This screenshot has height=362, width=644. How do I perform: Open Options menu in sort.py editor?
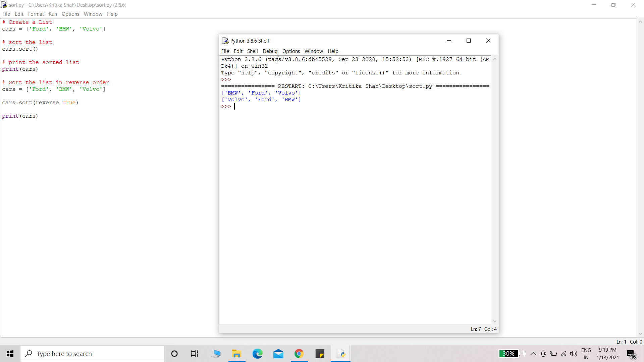[70, 14]
